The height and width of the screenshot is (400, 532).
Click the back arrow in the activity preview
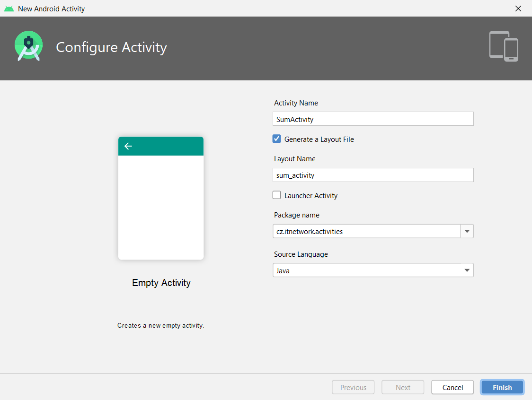(128, 146)
